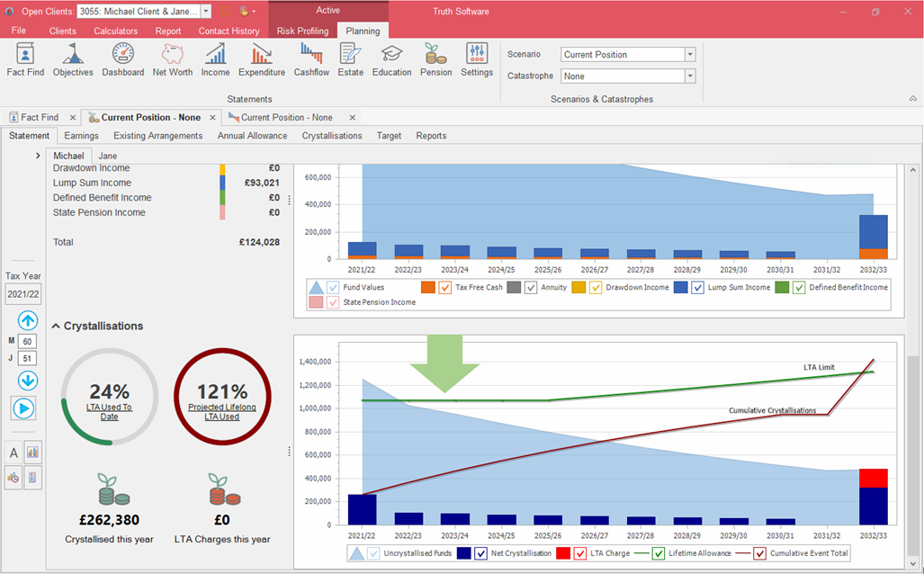Viewport: 924px width, 574px height.
Task: Collapse the ribbon with the chevron
Action: click(913, 98)
